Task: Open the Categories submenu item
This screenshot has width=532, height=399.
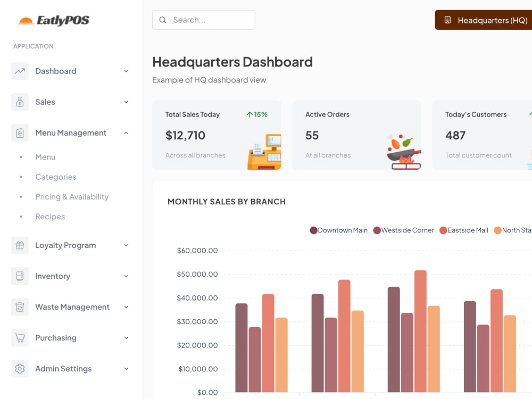Action: [x=56, y=177]
